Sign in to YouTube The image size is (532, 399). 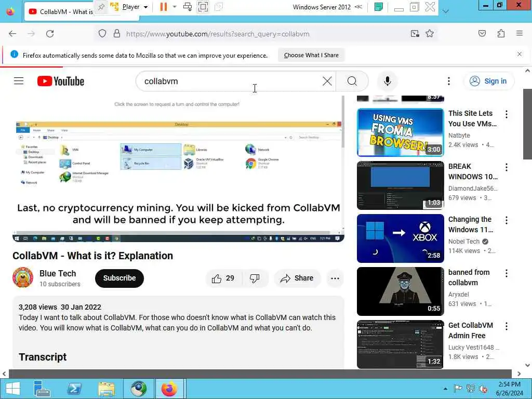tap(488, 81)
